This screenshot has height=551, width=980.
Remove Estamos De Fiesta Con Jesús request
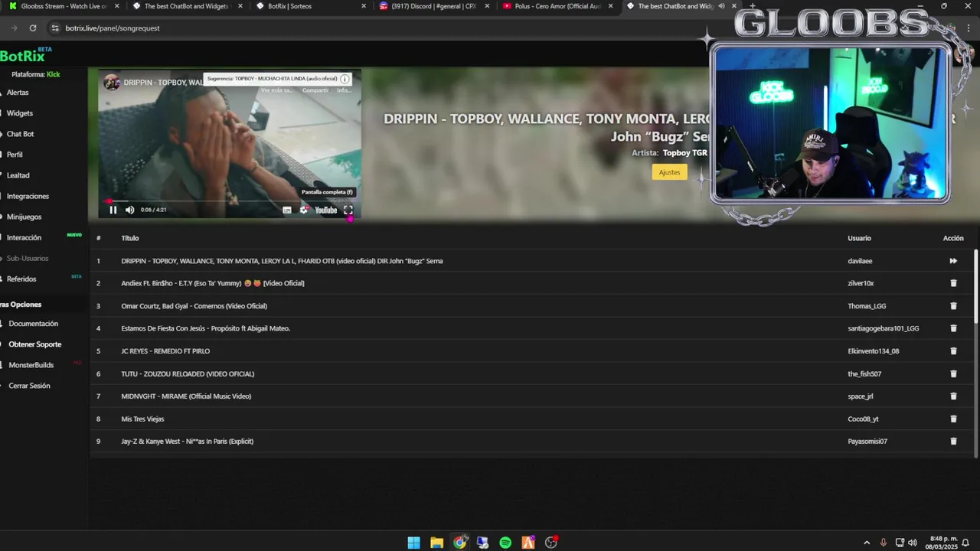click(953, 328)
